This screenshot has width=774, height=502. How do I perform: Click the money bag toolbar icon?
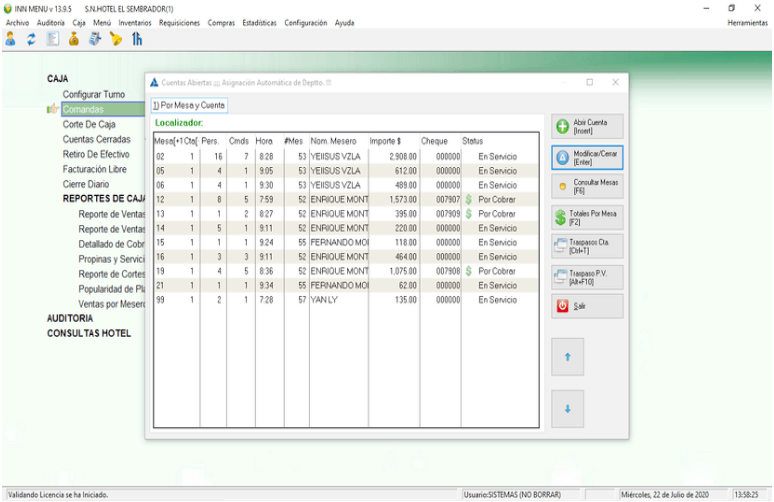pyautogui.click(x=73, y=39)
